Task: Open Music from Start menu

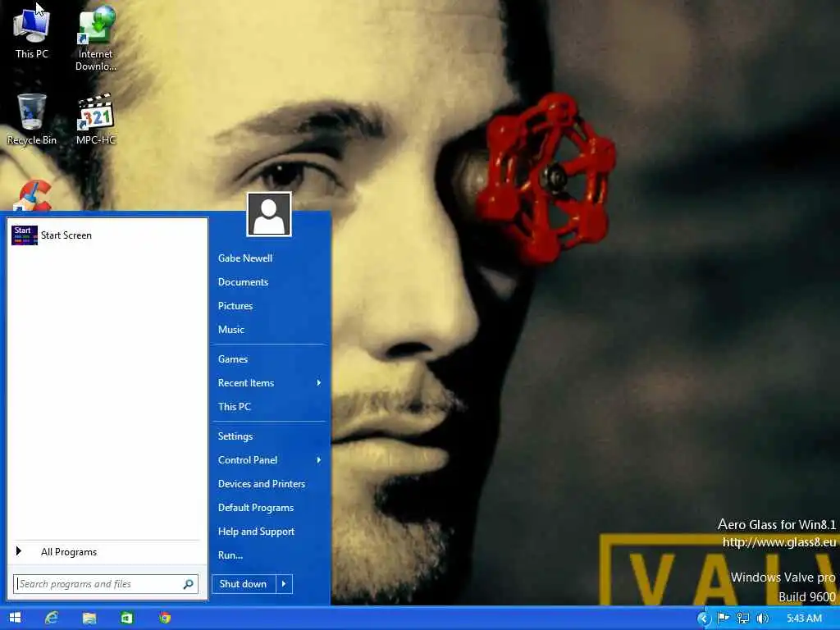Action: [x=231, y=330]
